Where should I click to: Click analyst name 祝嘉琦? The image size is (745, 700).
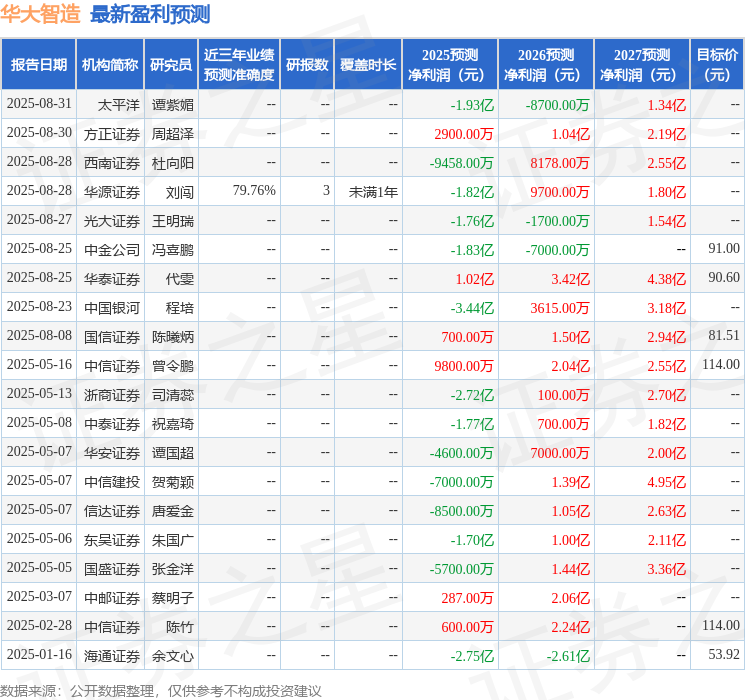(x=172, y=424)
